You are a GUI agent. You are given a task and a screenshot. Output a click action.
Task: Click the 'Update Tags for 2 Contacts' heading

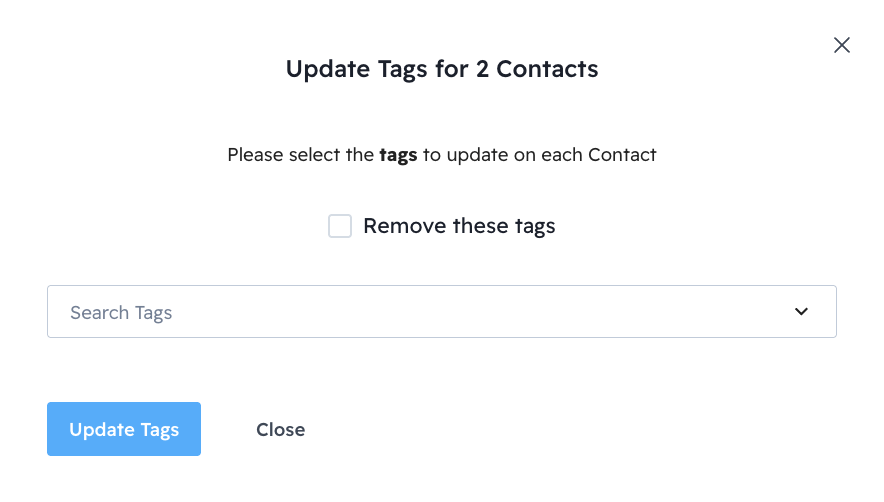point(442,69)
